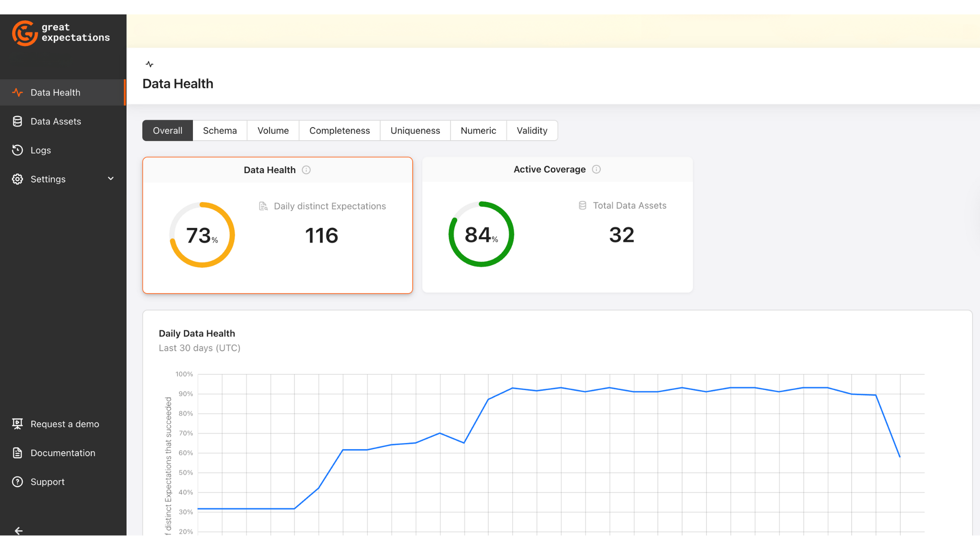Click the Total Data Assets database icon
Viewport: 980px width, 551px height.
[582, 206]
